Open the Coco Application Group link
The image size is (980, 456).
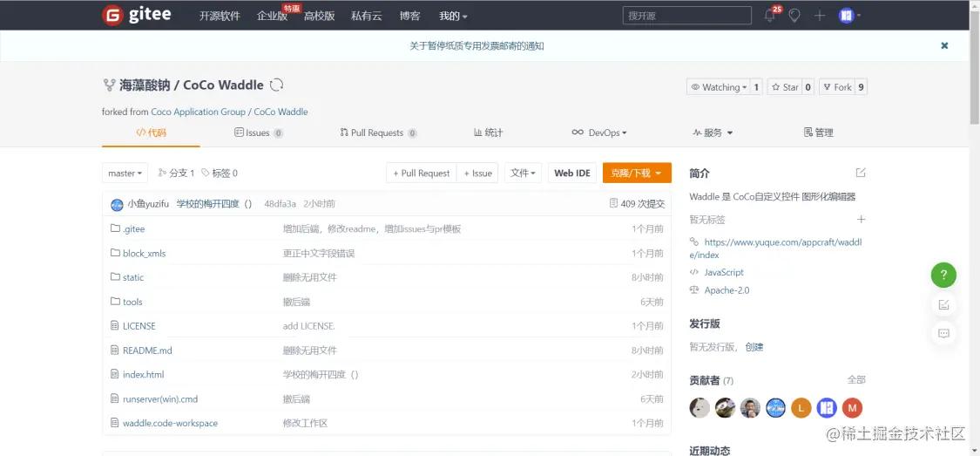198,112
